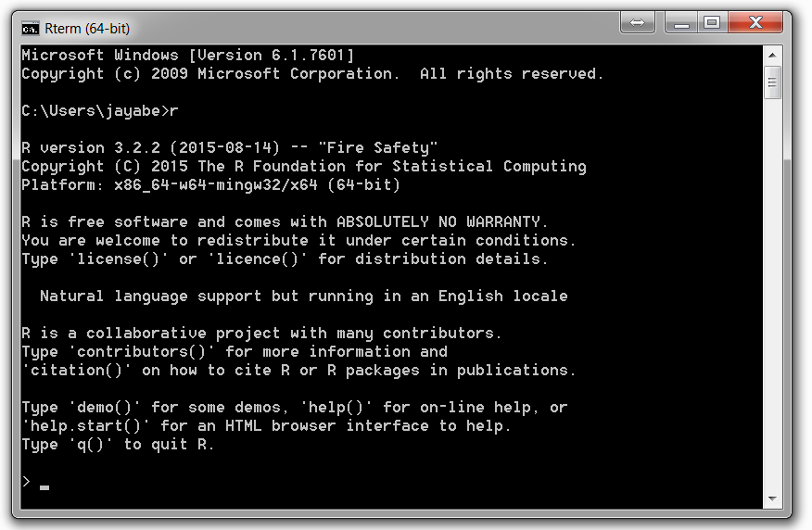Maximize the Rterm console window
812x530 pixels.
click(712, 23)
